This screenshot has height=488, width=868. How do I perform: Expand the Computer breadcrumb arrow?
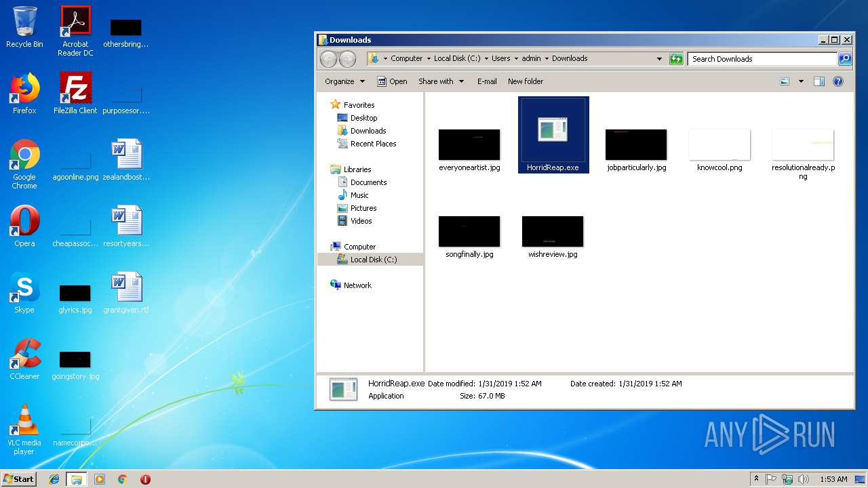429,59
